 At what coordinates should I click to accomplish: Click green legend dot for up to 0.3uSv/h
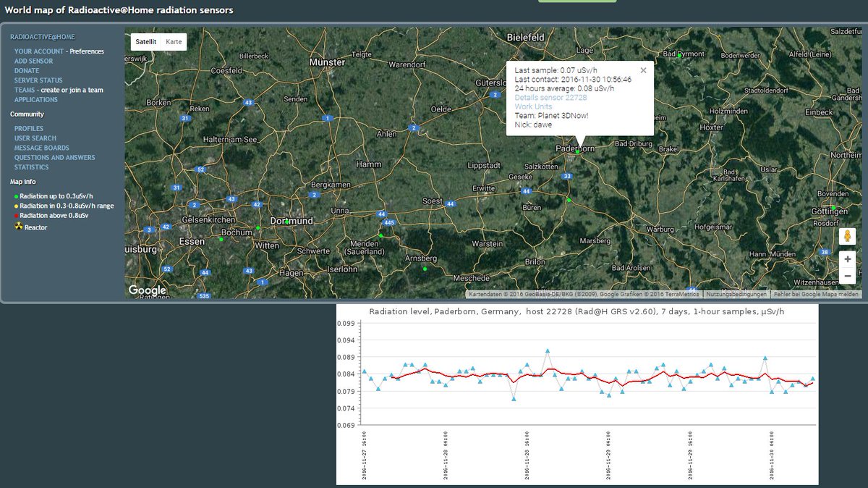[x=17, y=196]
